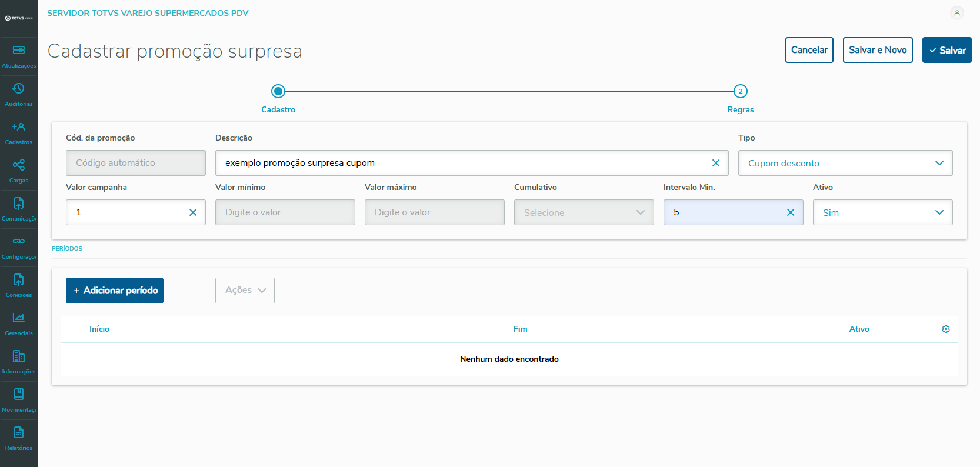Clear the Intervalo Min. field
Image resolution: width=980 pixels, height=467 pixels.
coord(791,212)
